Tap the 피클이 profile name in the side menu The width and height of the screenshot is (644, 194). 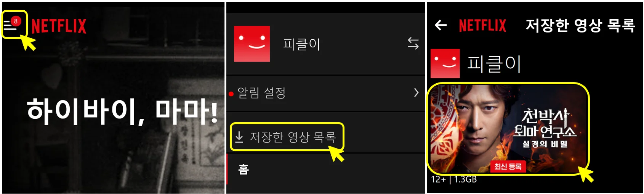[301, 44]
